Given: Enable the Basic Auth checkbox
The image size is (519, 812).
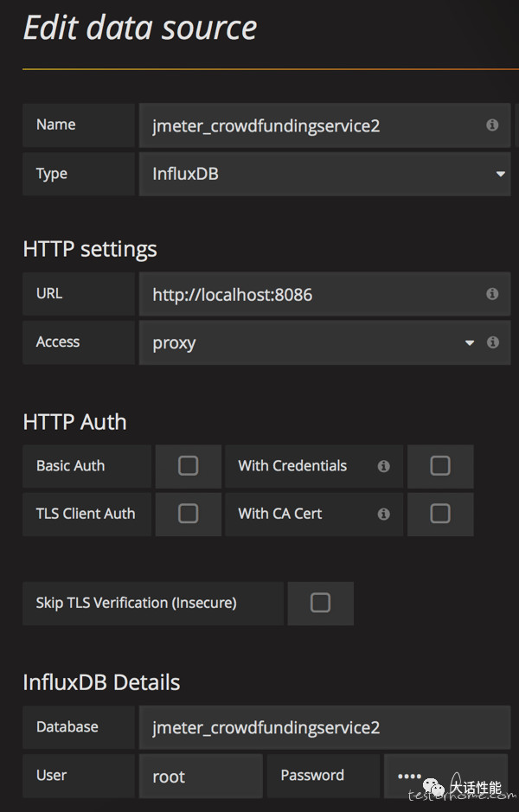Looking at the screenshot, I should [x=188, y=465].
